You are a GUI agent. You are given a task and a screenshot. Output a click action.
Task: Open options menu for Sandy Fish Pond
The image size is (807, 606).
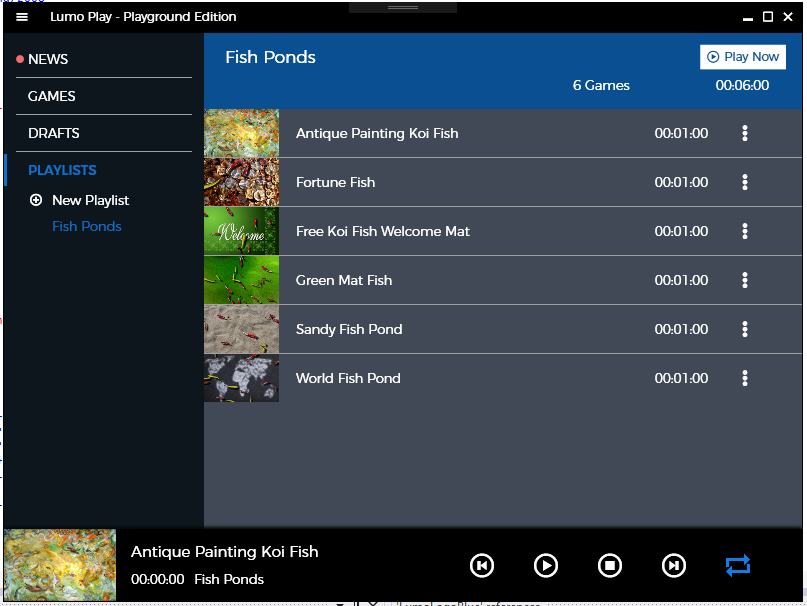tap(745, 329)
